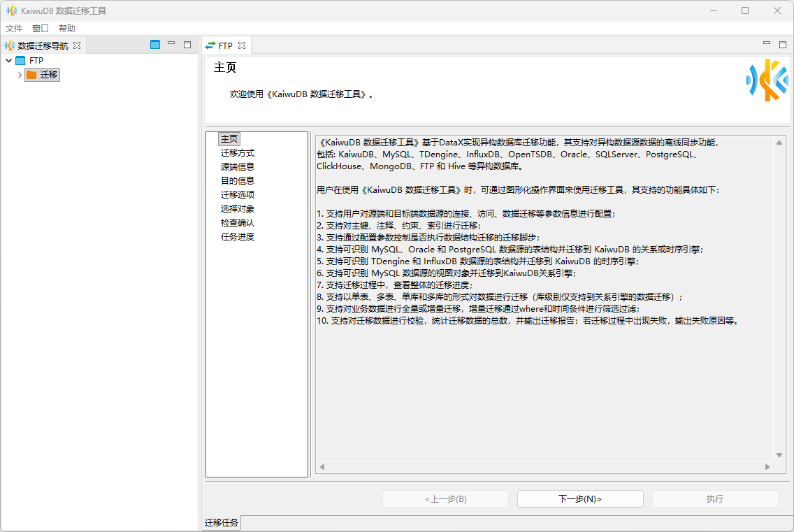Open the 文件 menu
794x532 pixels.
14,28
